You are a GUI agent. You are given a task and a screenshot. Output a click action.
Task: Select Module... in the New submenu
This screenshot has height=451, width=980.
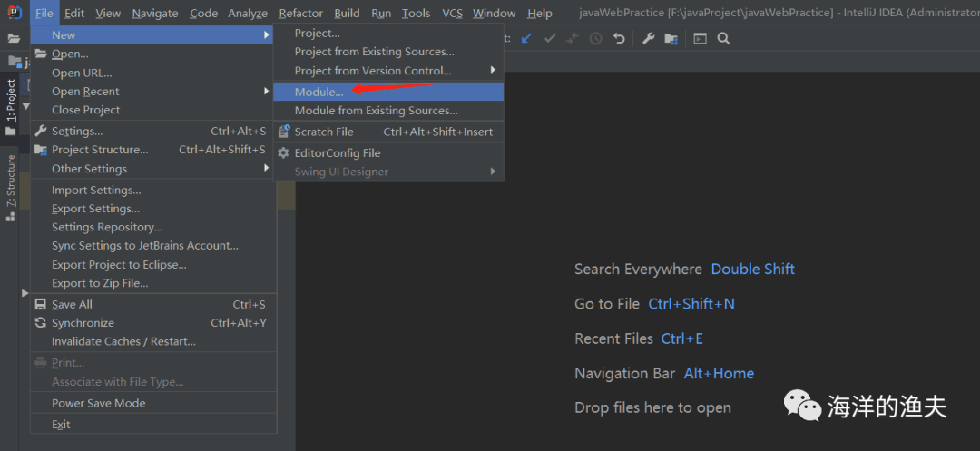pos(388,92)
